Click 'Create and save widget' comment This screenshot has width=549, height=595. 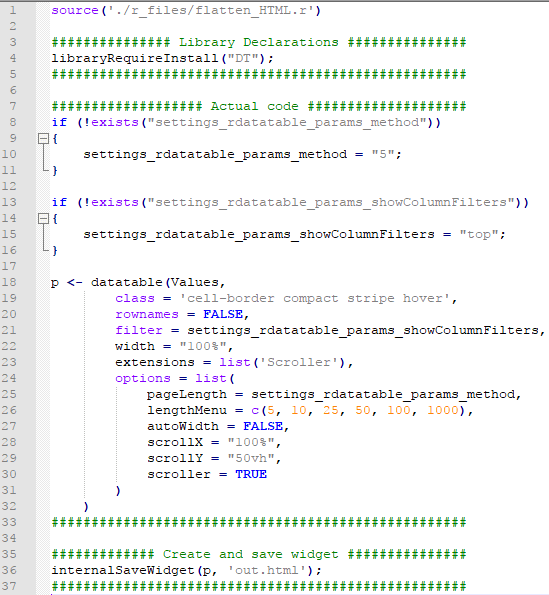(x=250, y=554)
